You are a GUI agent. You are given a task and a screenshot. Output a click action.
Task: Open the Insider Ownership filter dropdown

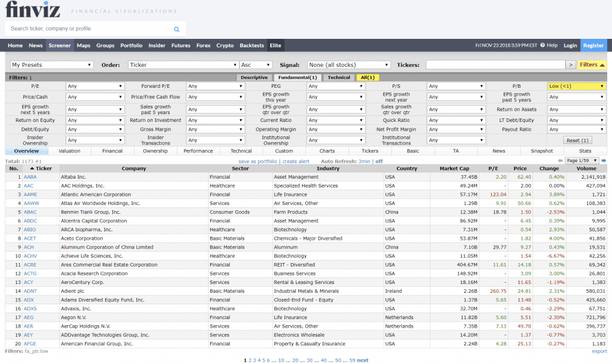click(95, 140)
